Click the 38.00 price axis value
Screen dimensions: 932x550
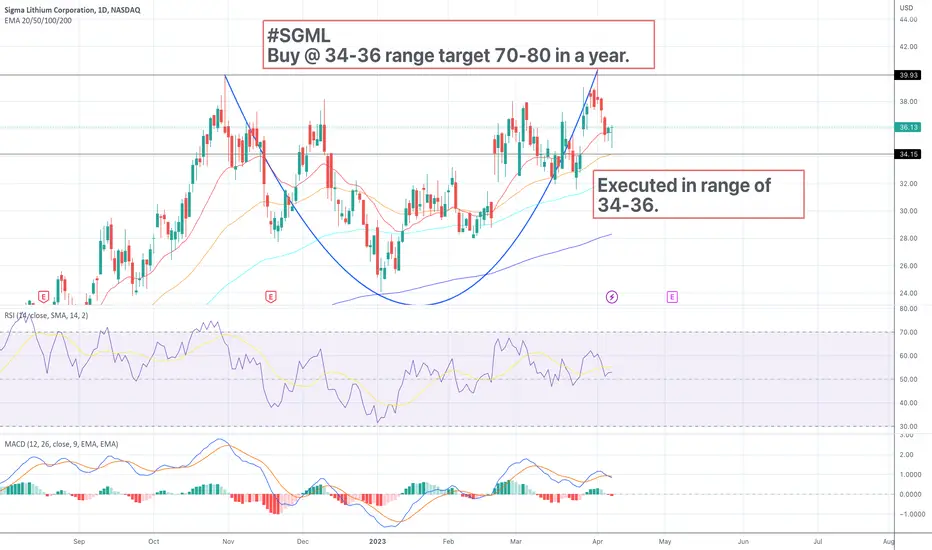(x=908, y=102)
